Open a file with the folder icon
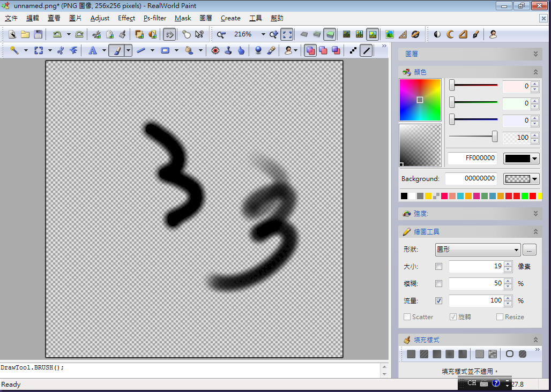 point(25,34)
